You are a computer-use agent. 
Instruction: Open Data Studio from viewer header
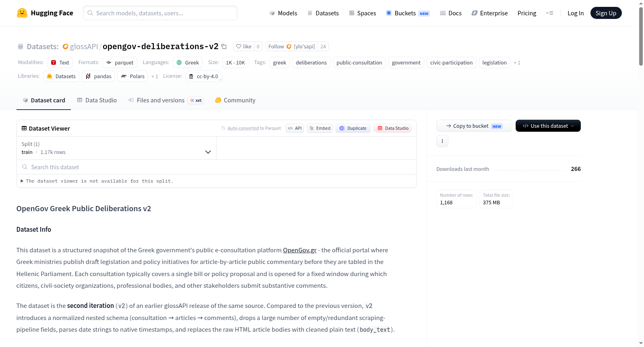point(393,128)
